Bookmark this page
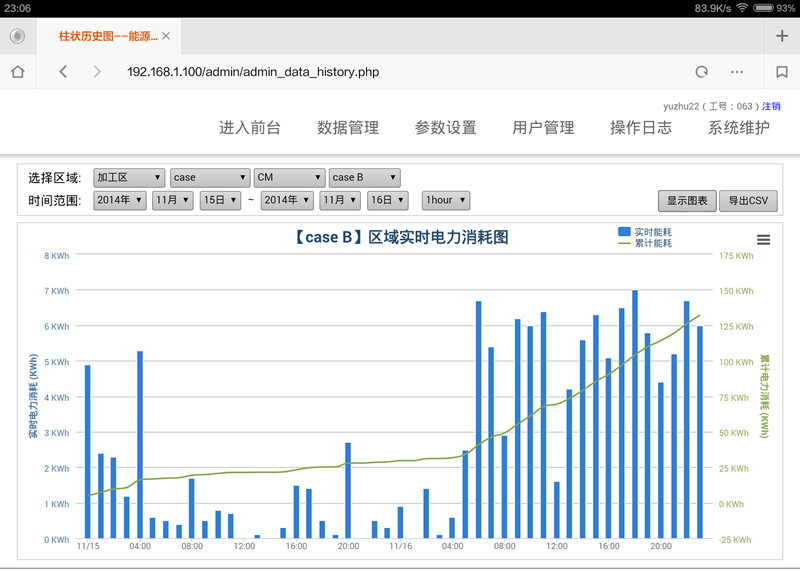Viewport: 800px width, 571px height. pyautogui.click(x=782, y=72)
